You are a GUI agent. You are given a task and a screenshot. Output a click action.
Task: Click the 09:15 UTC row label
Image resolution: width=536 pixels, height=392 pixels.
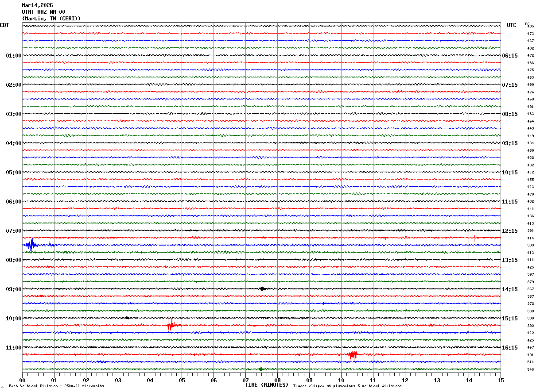tap(510, 143)
